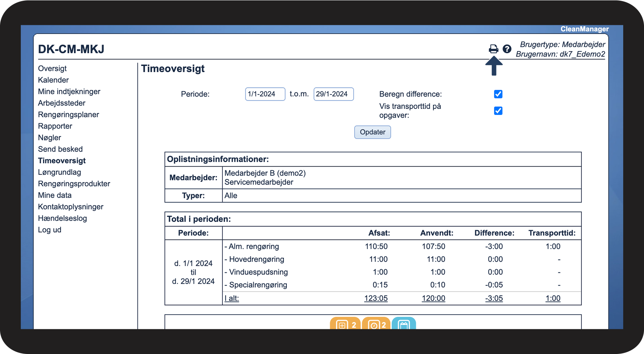The image size is (644, 354).
Task: Open Oversigt in the sidebar
Action: pyautogui.click(x=52, y=69)
